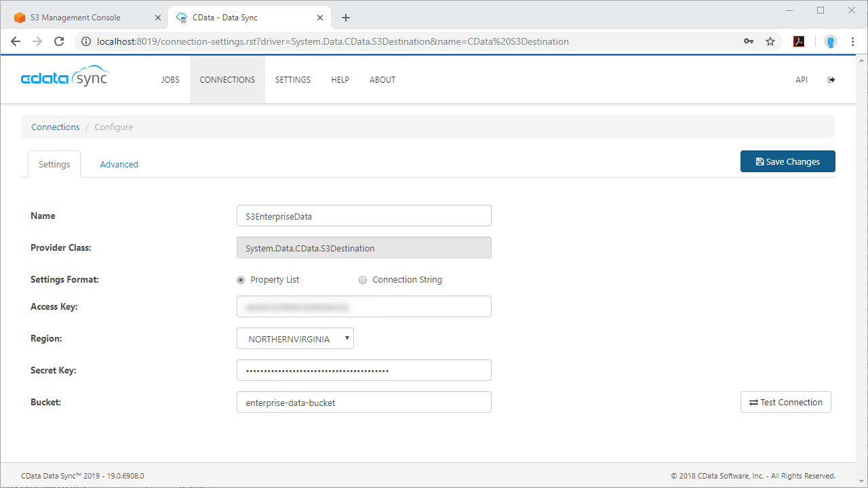Reload the page with browser refresh icon
This screenshot has height=488, width=868.
(x=59, y=41)
